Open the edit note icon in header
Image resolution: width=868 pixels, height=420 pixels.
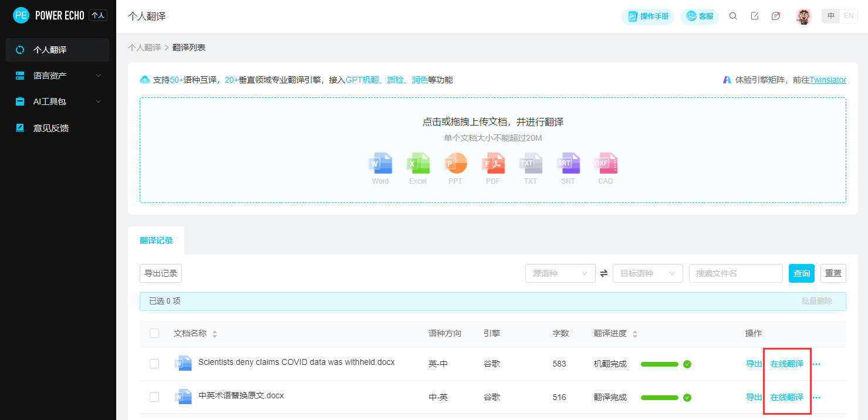pos(755,16)
